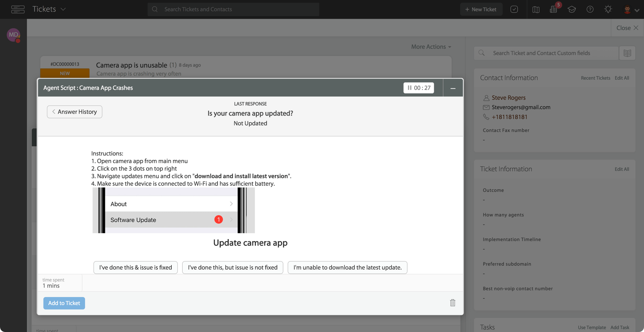This screenshot has height=332, width=644.
Task: Click the Software Update screenshot image
Action: point(174,210)
